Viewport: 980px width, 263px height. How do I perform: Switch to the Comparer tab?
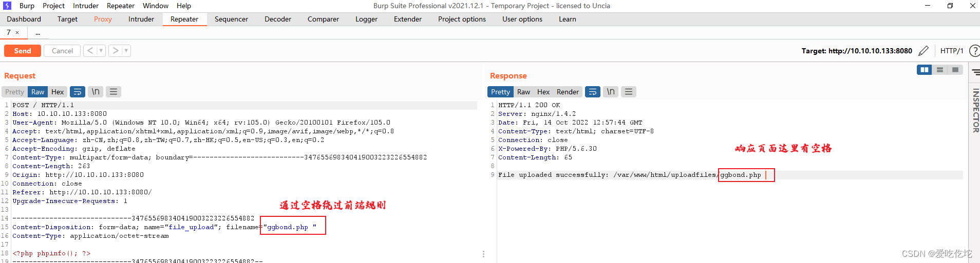coord(323,19)
